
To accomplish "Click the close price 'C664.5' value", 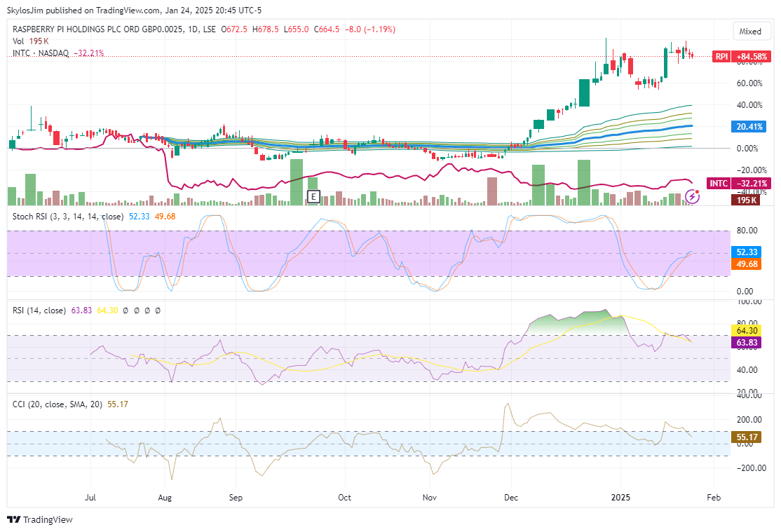I will 327,29.
